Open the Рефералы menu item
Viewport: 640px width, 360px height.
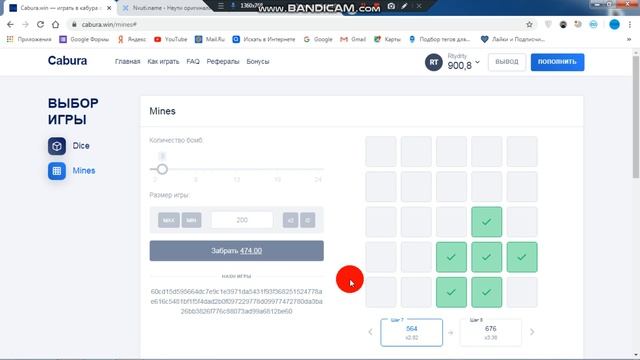coord(223,62)
